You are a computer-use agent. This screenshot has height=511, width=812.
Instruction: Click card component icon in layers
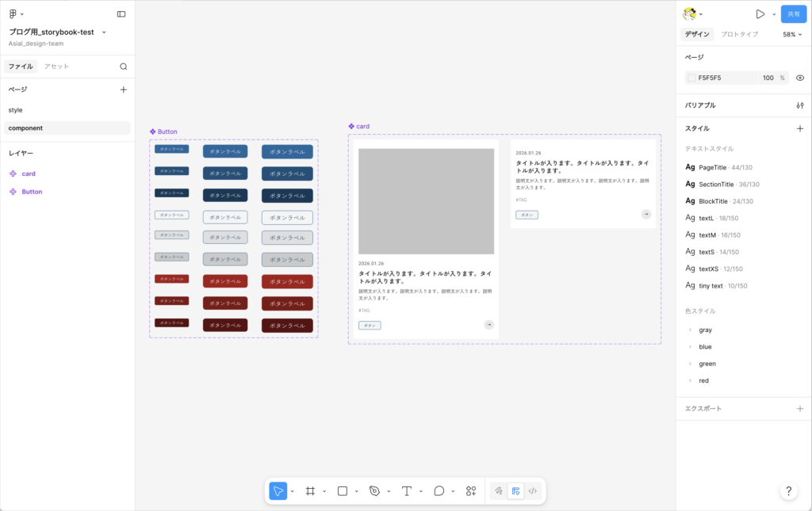pyautogui.click(x=13, y=174)
